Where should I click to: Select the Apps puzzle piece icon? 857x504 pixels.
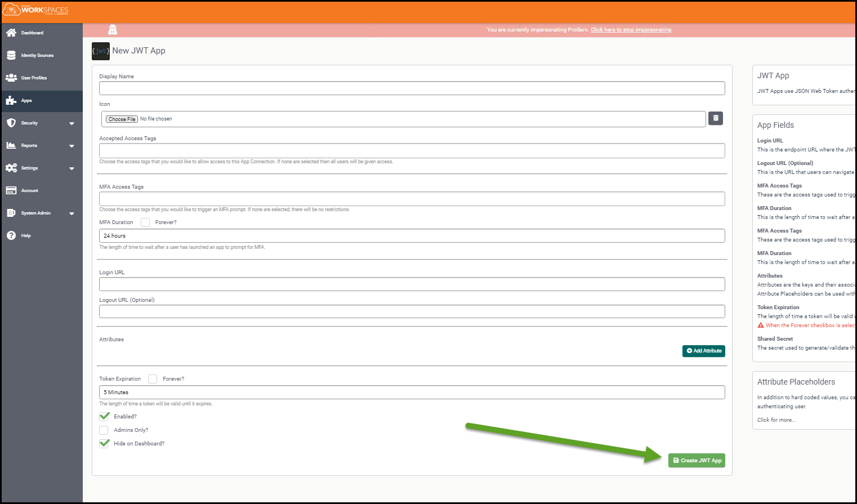point(11,100)
